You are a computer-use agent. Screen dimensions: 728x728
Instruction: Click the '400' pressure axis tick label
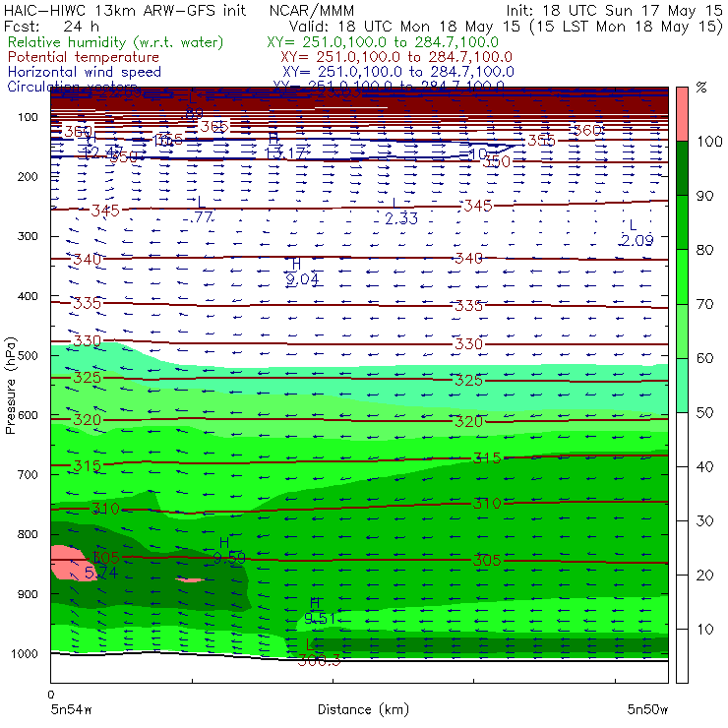[x=28, y=296]
